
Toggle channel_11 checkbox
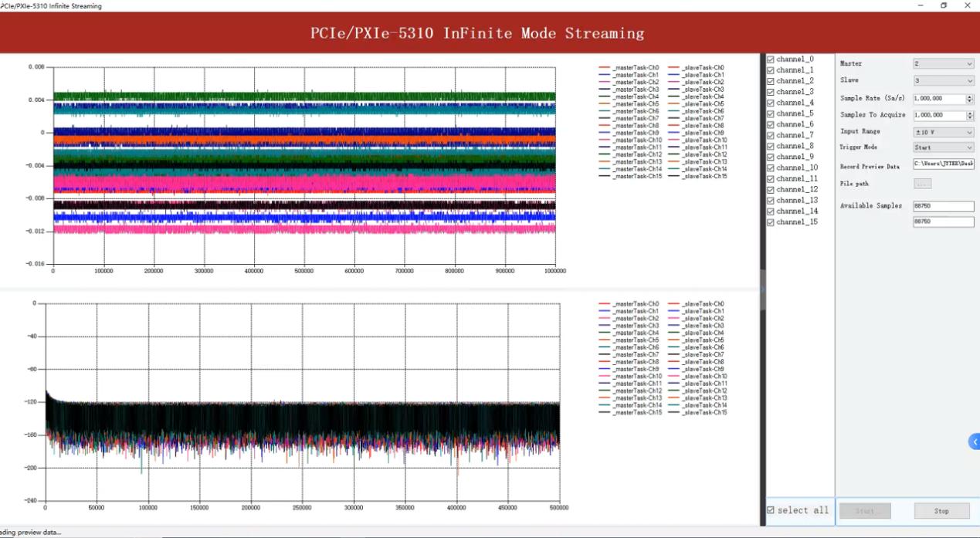(x=771, y=178)
